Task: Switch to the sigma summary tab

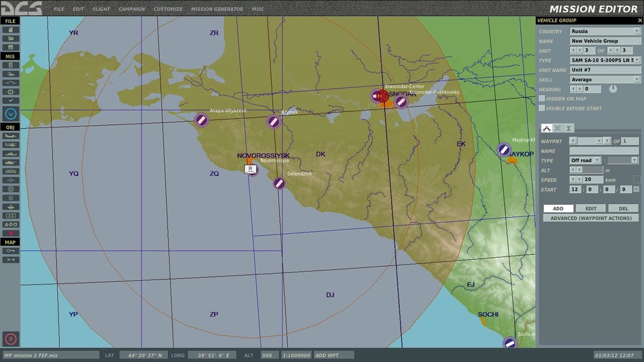Action: point(569,128)
